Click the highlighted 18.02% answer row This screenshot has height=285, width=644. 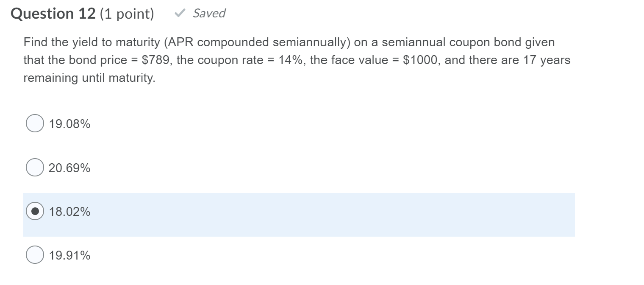click(297, 214)
